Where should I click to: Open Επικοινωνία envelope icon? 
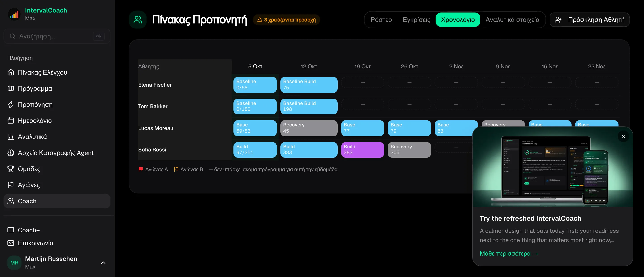point(11,243)
